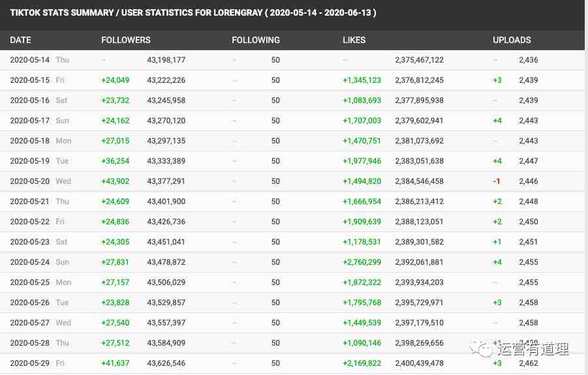This screenshot has height=375, width=588.
Task: Click likes total 2,388,123,051
Action: click(x=419, y=222)
